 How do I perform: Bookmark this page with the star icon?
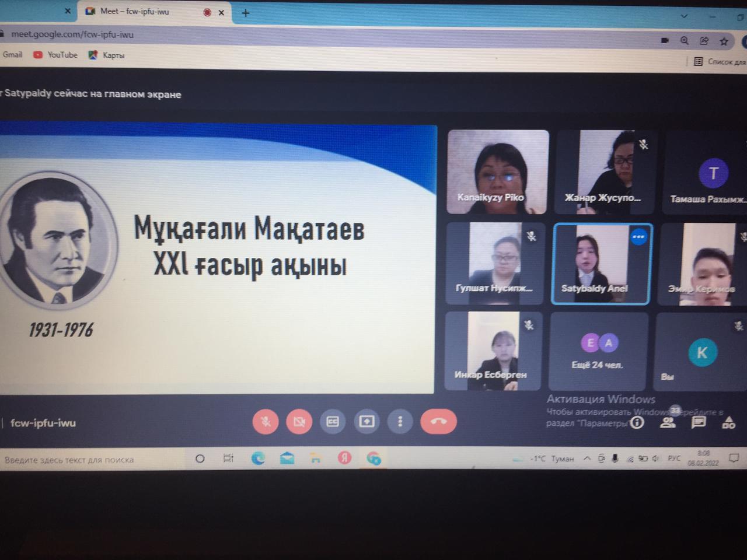724,41
